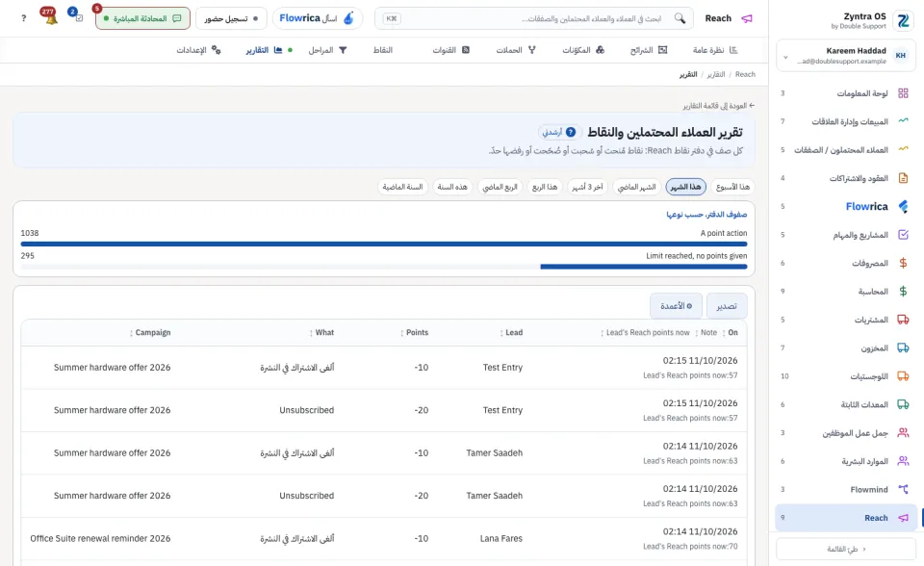The image size is (924, 566).
Task: Open Reach sidebar item
Action: point(846,518)
